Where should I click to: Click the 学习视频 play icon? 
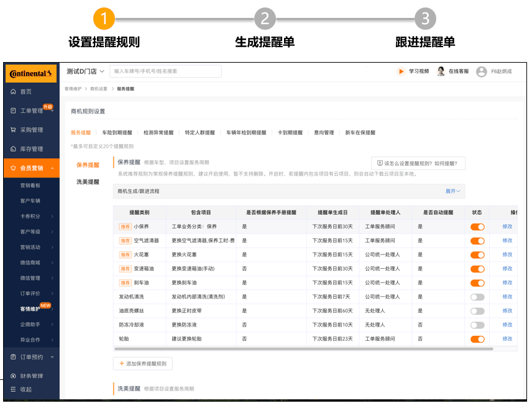point(401,71)
